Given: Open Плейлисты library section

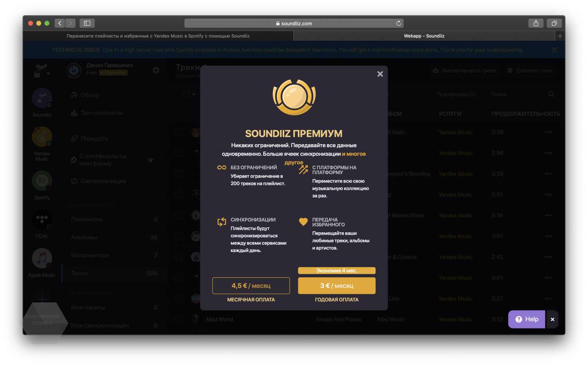Looking at the screenshot, I should tap(114, 219).
